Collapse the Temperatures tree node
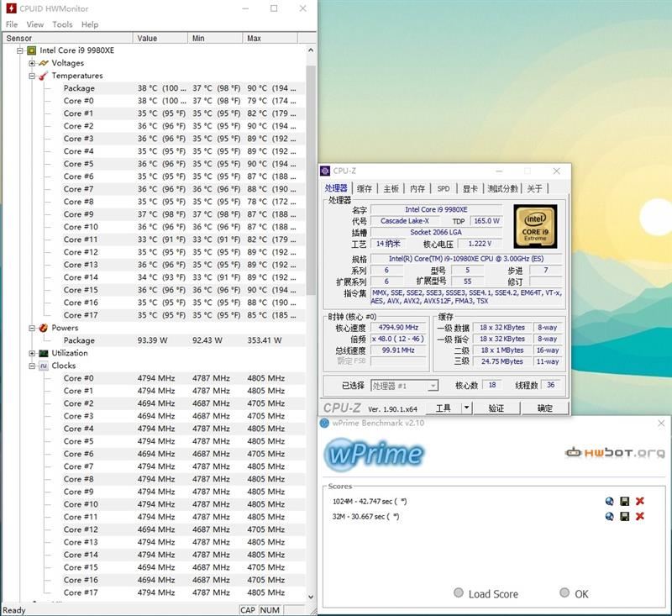This screenshot has width=672, height=616. point(32,76)
